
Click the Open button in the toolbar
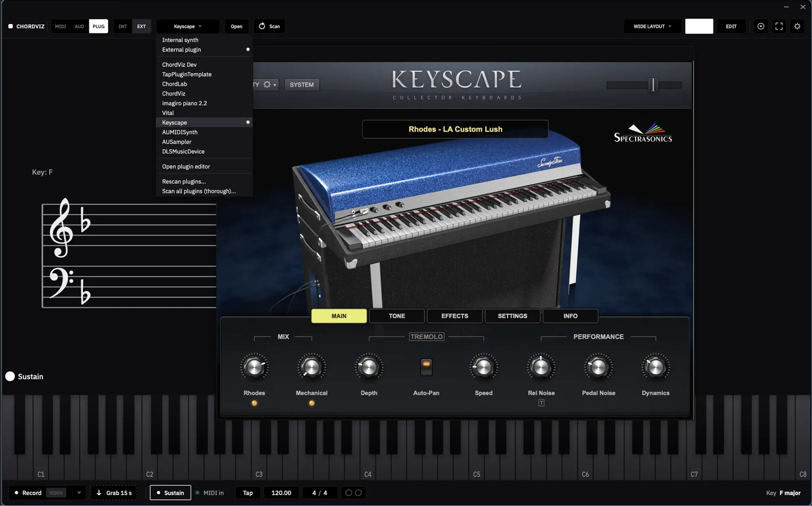(237, 26)
